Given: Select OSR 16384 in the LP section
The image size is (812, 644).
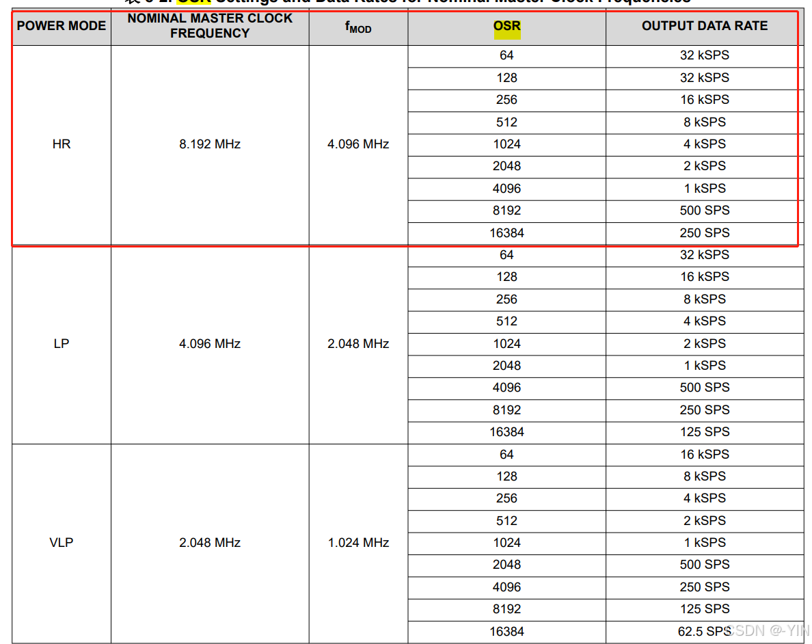Looking at the screenshot, I should tap(506, 432).
